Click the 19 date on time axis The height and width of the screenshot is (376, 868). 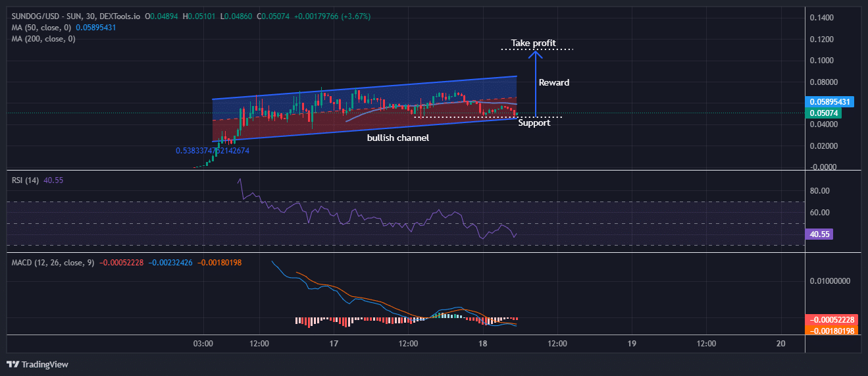click(632, 344)
